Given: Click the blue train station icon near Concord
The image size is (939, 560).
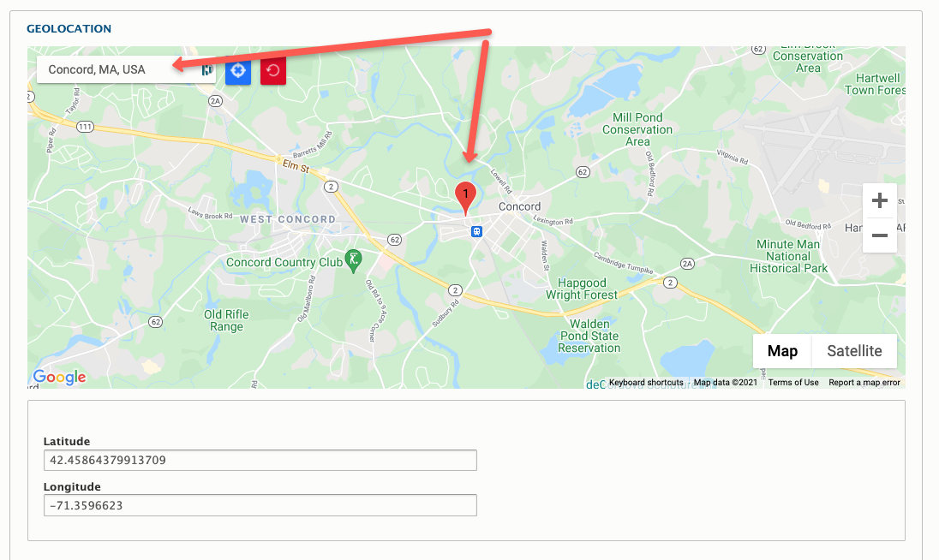Looking at the screenshot, I should tap(476, 231).
